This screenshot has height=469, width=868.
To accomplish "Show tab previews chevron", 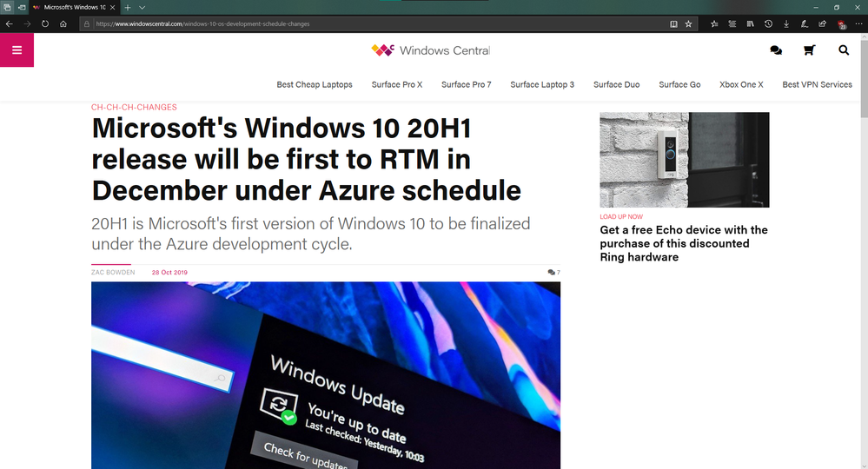I will [x=142, y=7].
